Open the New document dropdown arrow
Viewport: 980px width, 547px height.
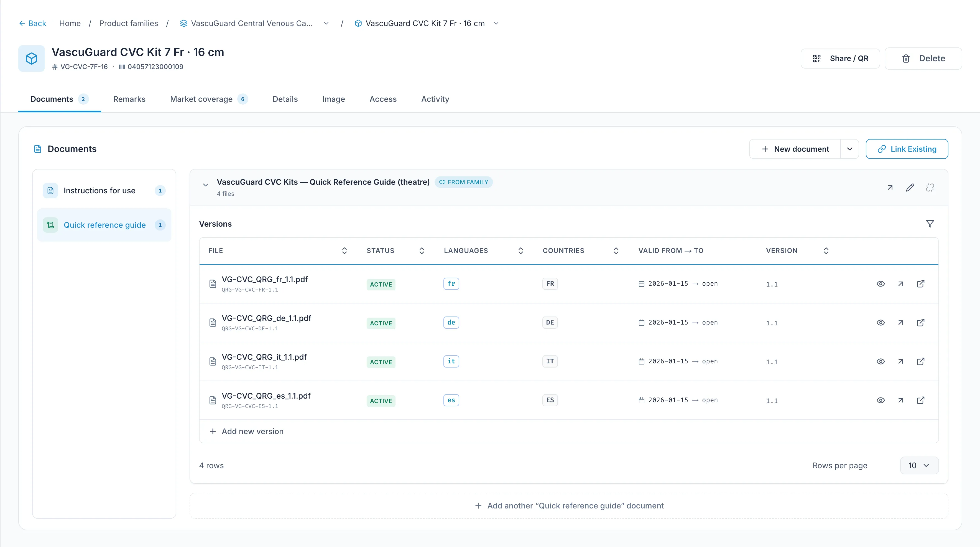849,149
